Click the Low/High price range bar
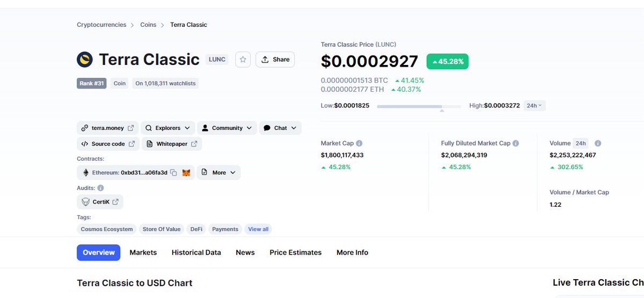644x298 pixels. [419, 106]
